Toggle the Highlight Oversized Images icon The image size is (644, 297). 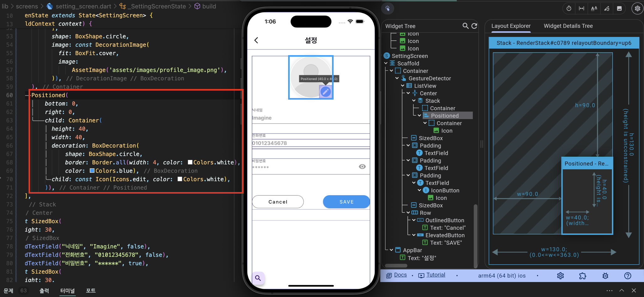[x=619, y=8]
